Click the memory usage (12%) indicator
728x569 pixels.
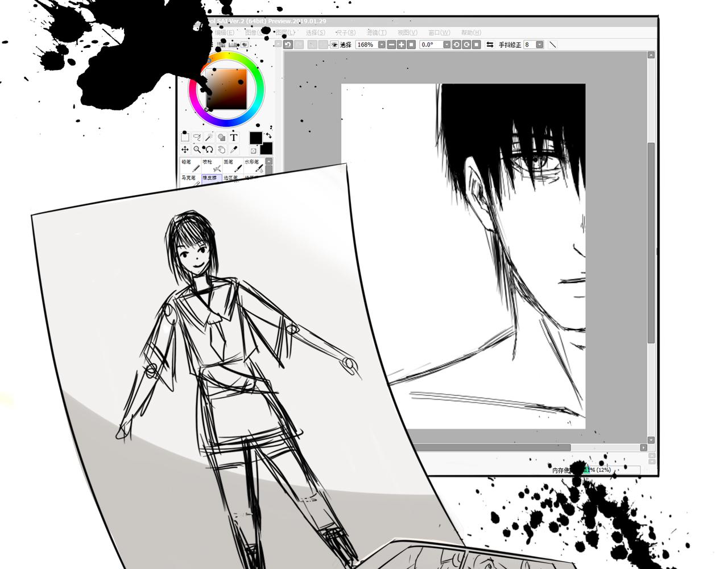point(611,470)
